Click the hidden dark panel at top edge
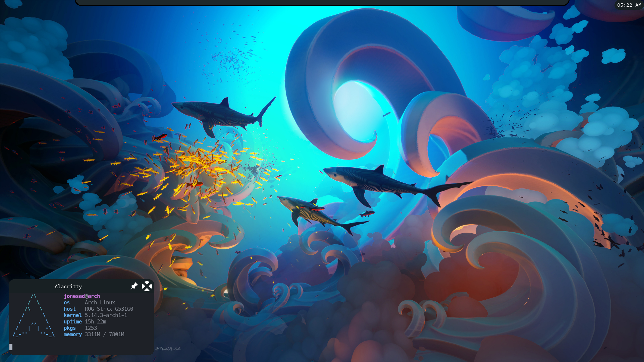The width and height of the screenshot is (644, 362). click(x=322, y=2)
